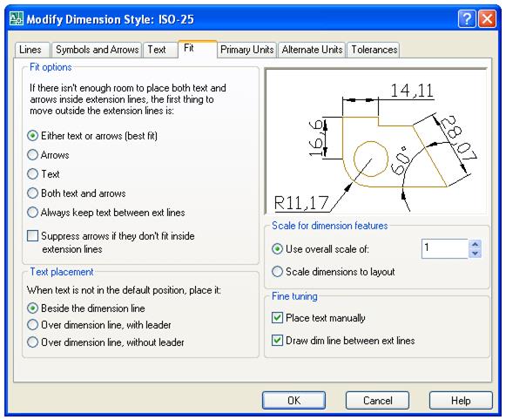Click the OK button
The image size is (506, 420).
[293, 401]
